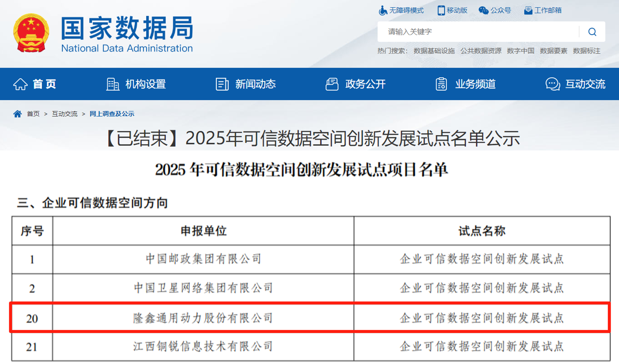
Task: Click pilot name cell in row 1
Action: pos(482,259)
